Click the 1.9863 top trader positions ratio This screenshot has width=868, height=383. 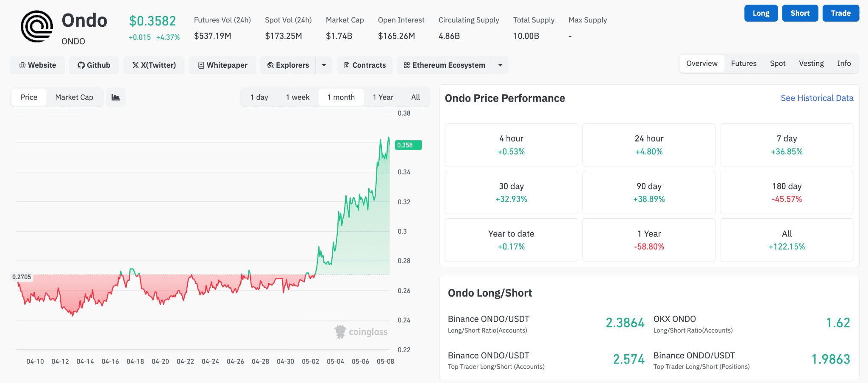831,359
